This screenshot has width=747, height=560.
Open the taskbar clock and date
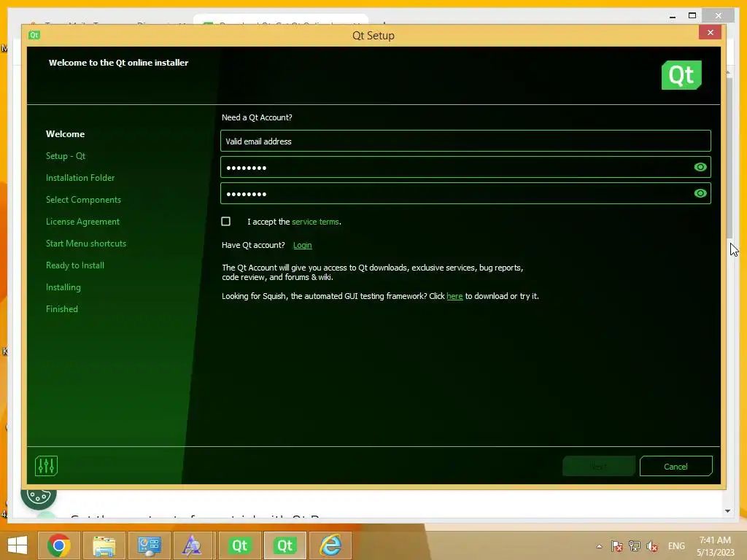(715, 545)
